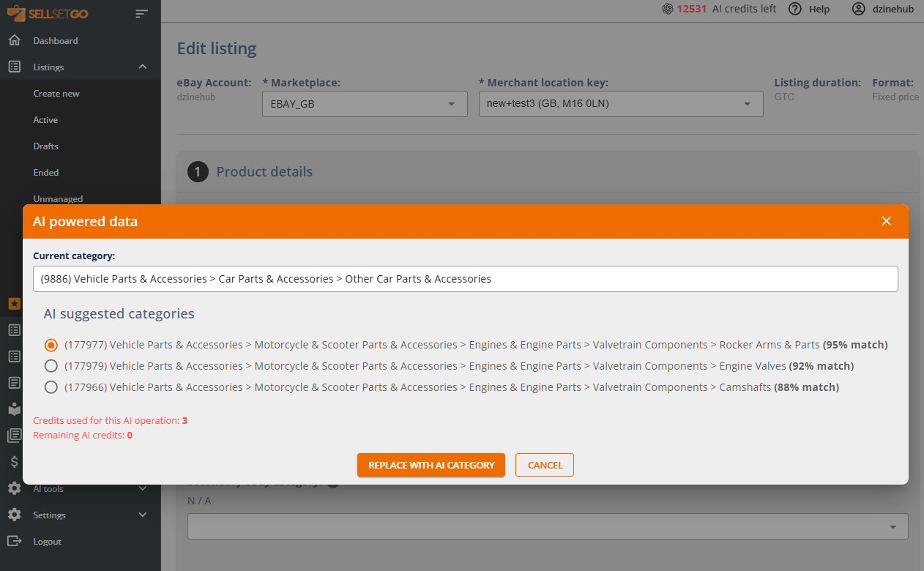Open the Merchant location key dropdown

pyautogui.click(x=620, y=104)
